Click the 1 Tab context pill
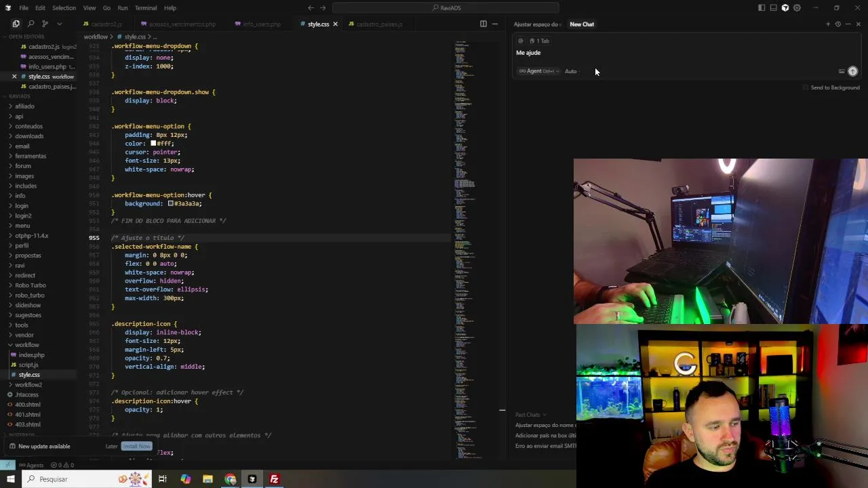 click(539, 41)
